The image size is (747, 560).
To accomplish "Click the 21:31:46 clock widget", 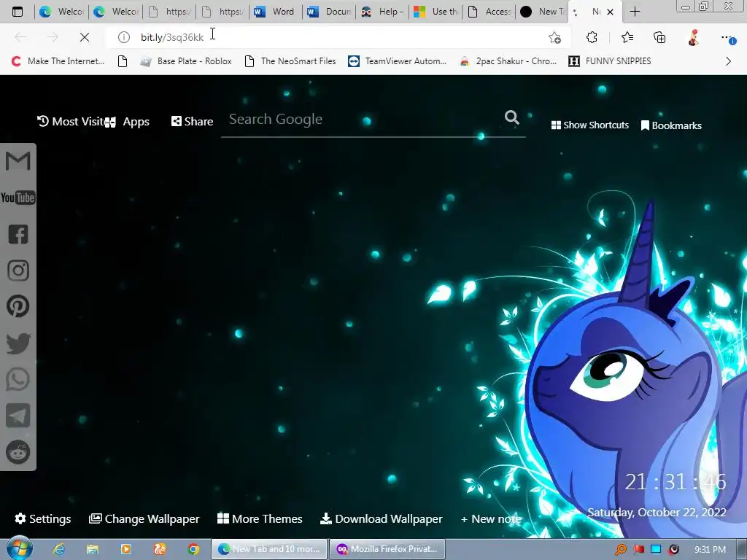I will 676,482.
